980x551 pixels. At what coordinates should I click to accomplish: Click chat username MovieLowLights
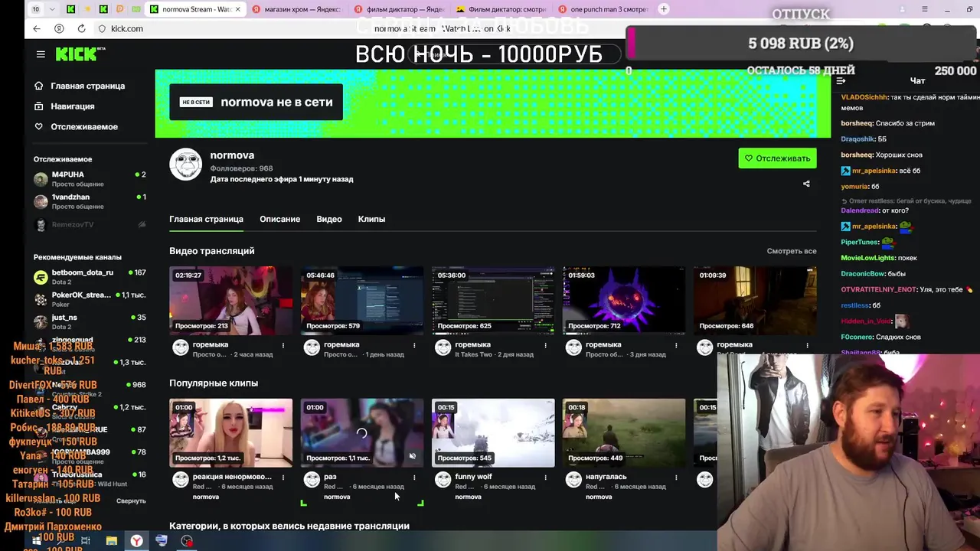tap(868, 258)
